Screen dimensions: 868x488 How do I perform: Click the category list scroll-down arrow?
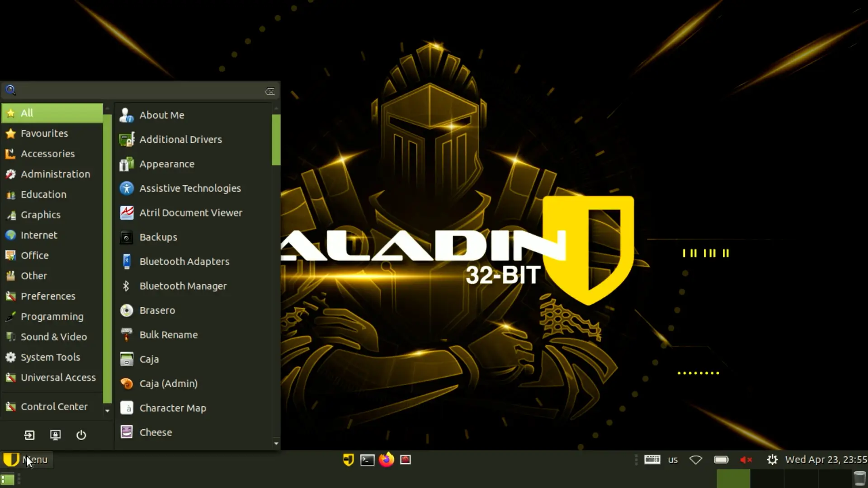click(x=107, y=411)
